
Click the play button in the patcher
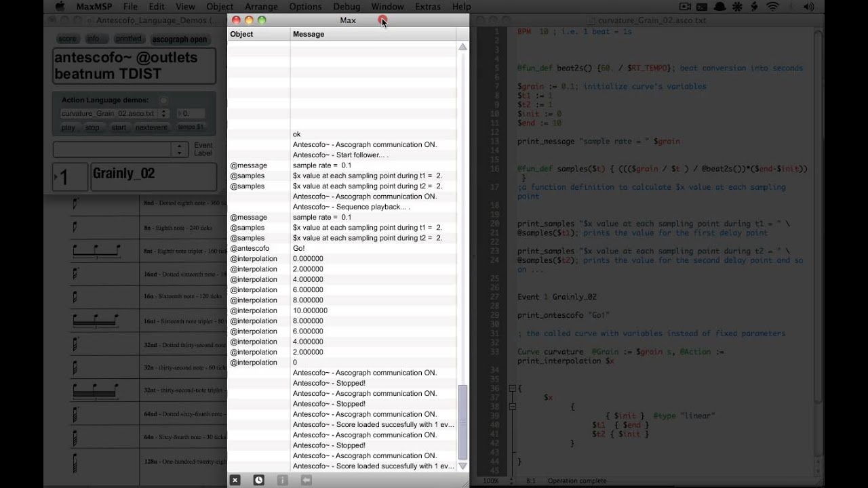[68, 127]
